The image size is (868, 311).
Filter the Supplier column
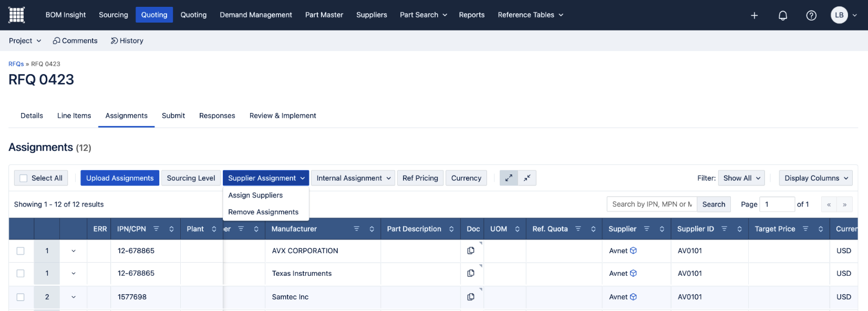click(x=647, y=229)
